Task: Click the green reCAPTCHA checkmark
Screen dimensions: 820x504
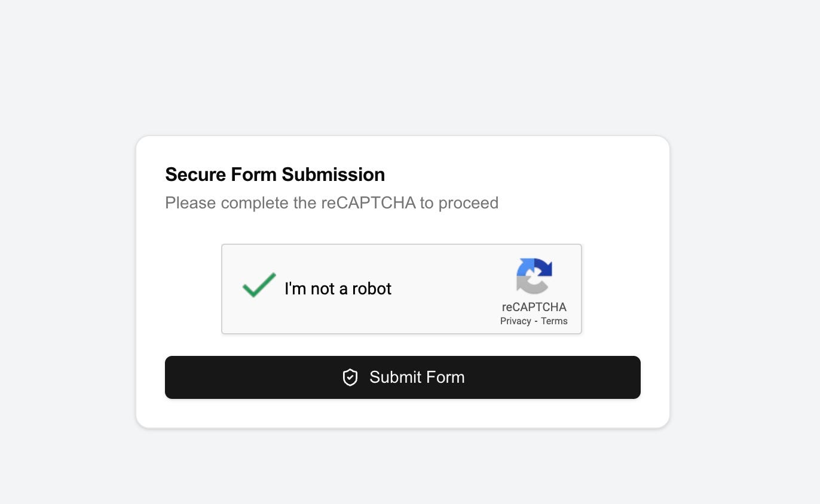Action: pyautogui.click(x=259, y=285)
